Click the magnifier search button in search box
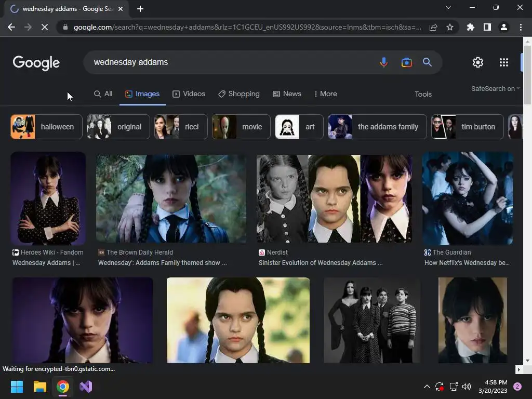 pos(427,62)
